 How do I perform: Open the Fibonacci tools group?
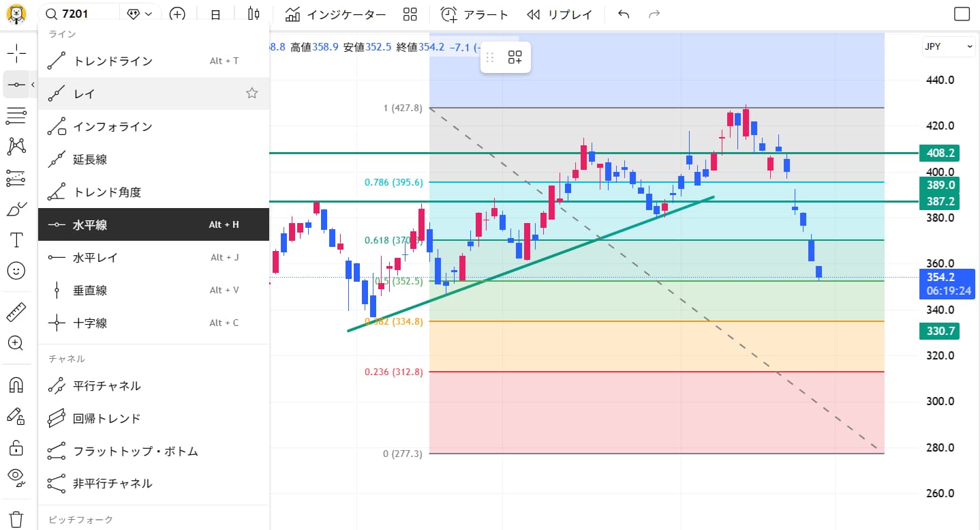click(16, 115)
